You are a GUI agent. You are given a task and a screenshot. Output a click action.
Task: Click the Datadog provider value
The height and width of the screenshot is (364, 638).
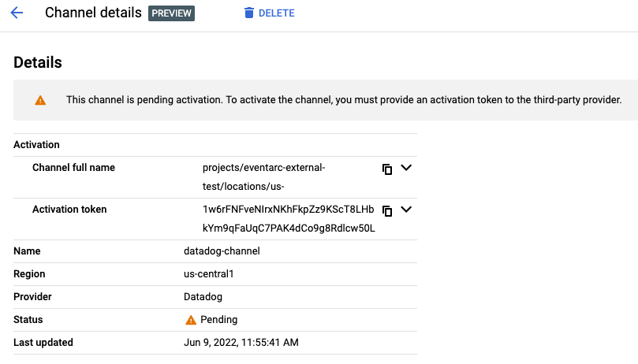(x=203, y=297)
